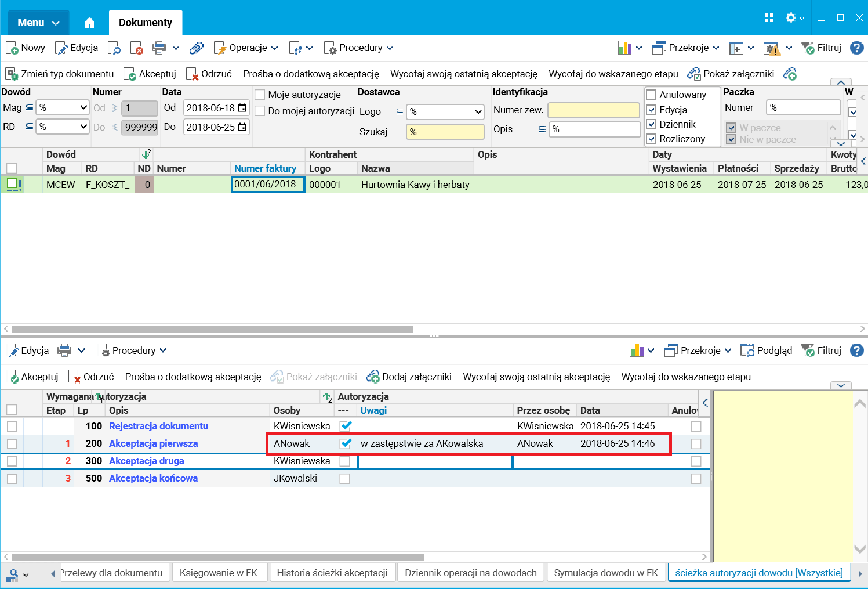Open the RD combo box

[63, 127]
